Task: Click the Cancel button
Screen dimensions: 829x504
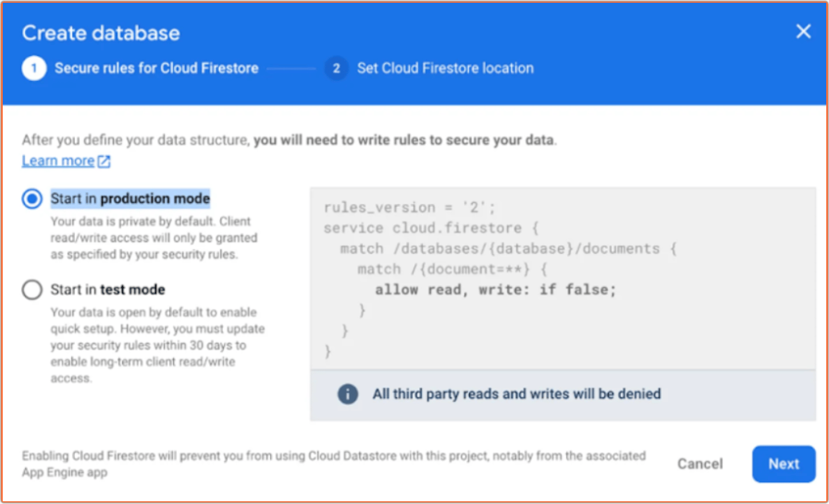Action: 700,464
